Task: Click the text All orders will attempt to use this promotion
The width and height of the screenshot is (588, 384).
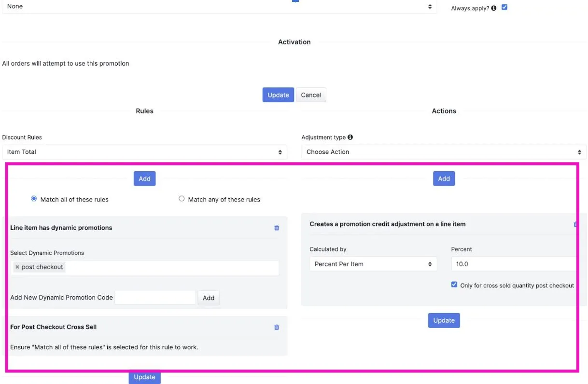Action: (66, 63)
